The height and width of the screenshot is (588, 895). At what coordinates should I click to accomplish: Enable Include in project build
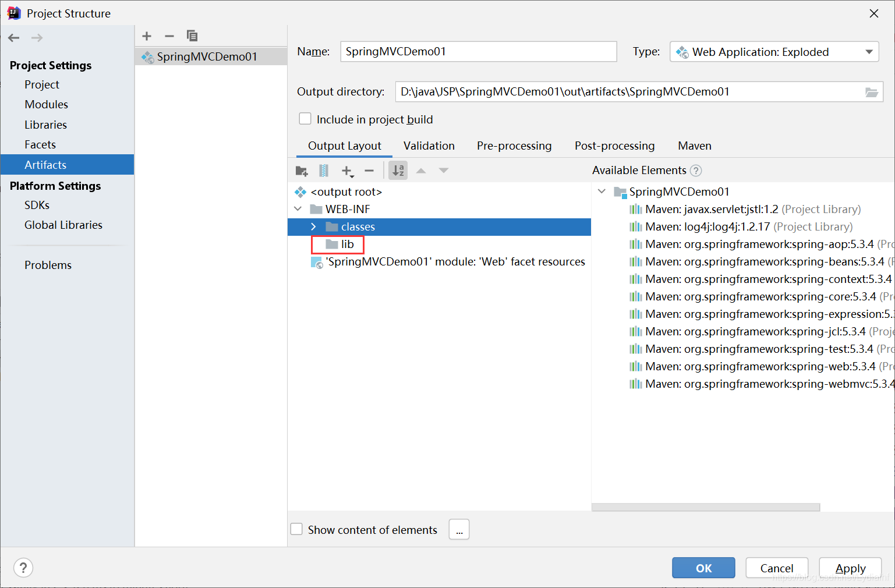tap(305, 119)
